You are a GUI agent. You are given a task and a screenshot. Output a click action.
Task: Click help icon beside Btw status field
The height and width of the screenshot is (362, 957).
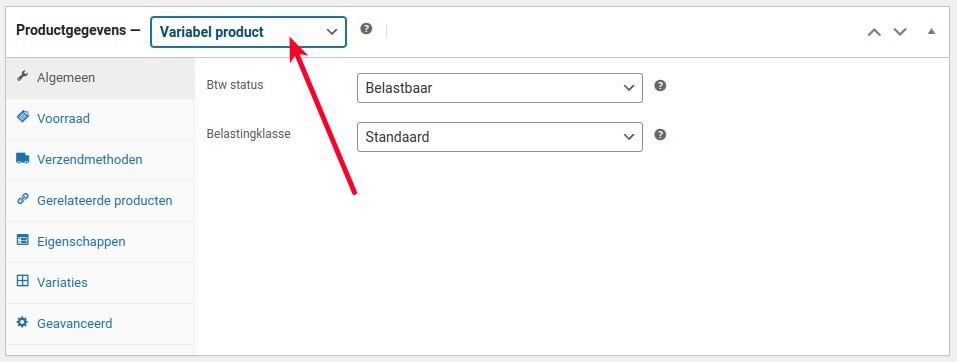660,85
